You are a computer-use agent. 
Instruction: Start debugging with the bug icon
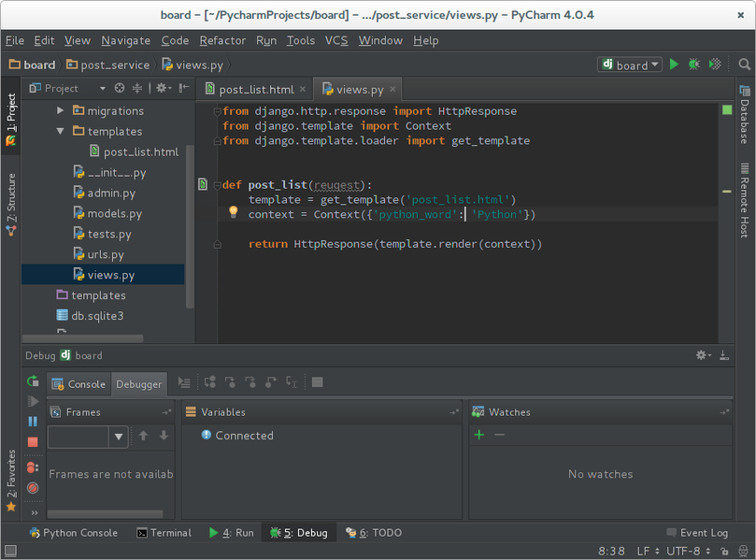[x=694, y=65]
